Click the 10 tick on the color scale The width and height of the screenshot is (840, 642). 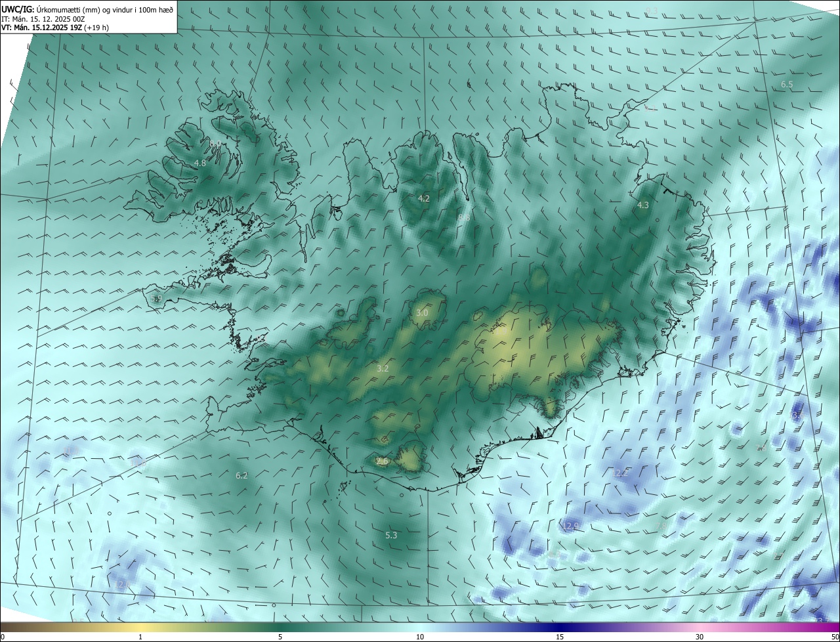coord(420,637)
